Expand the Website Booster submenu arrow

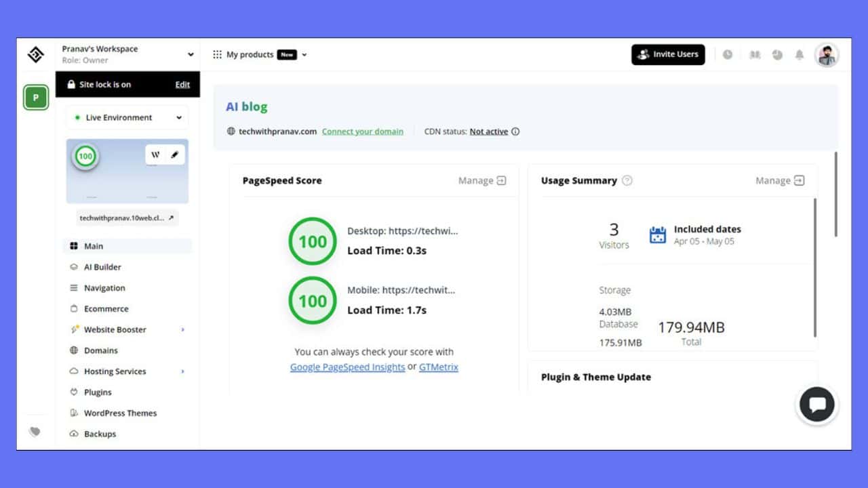(x=183, y=329)
